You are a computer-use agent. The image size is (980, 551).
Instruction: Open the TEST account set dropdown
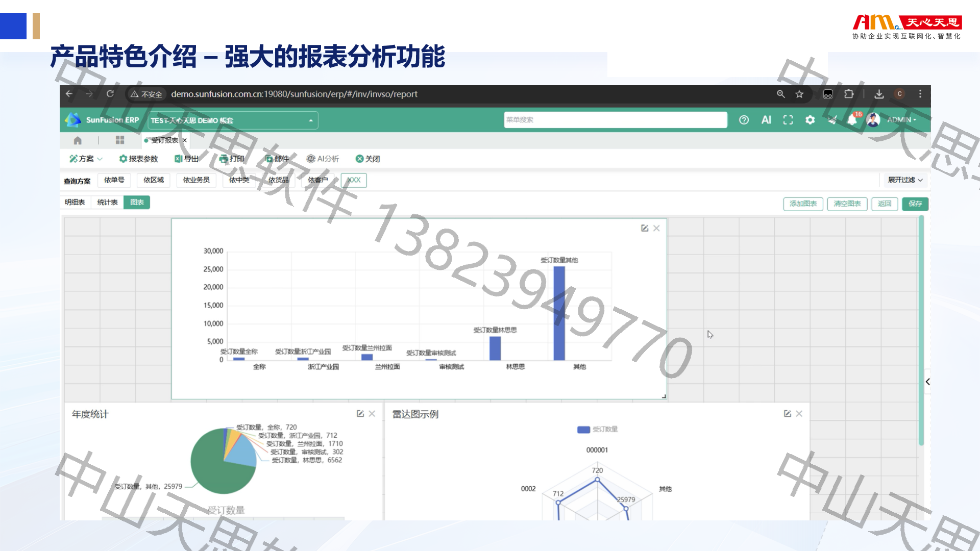pos(233,120)
